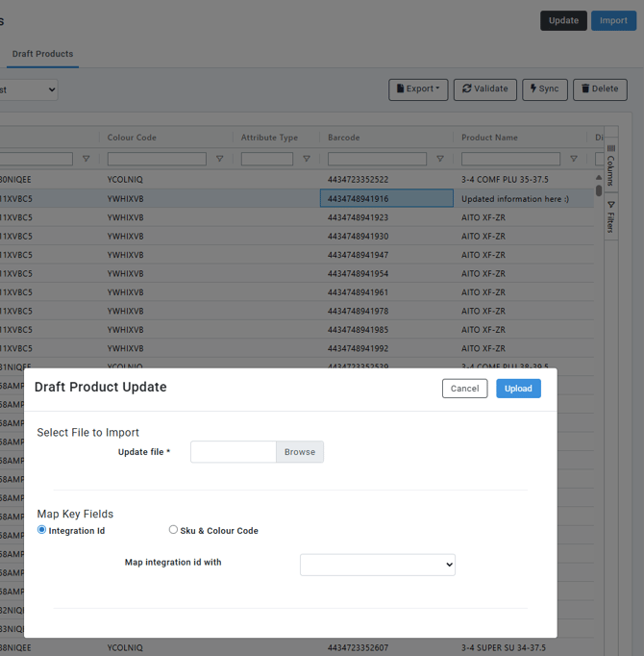This screenshot has width=644, height=656.
Task: Click the Barcode column filter funnel icon
Action: coord(440,159)
